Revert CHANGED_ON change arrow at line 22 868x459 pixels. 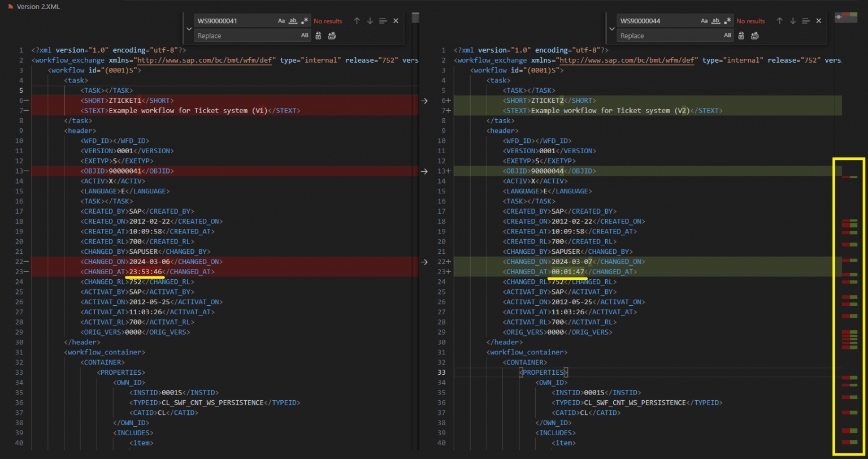pyautogui.click(x=424, y=262)
